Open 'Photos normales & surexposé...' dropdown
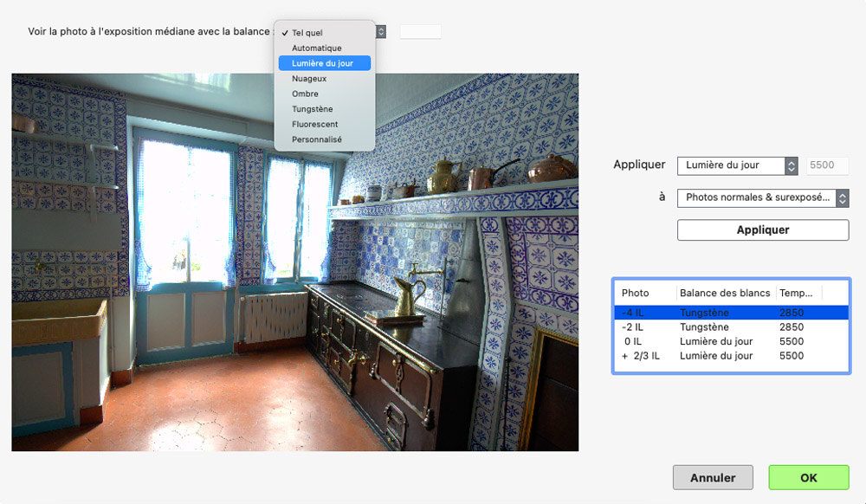The width and height of the screenshot is (866, 504). [762, 198]
